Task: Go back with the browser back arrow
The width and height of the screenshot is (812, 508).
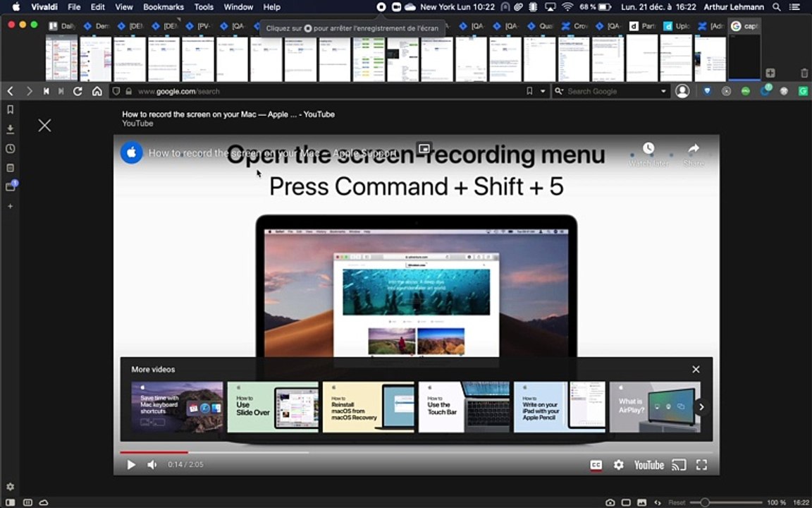Action: (x=11, y=91)
